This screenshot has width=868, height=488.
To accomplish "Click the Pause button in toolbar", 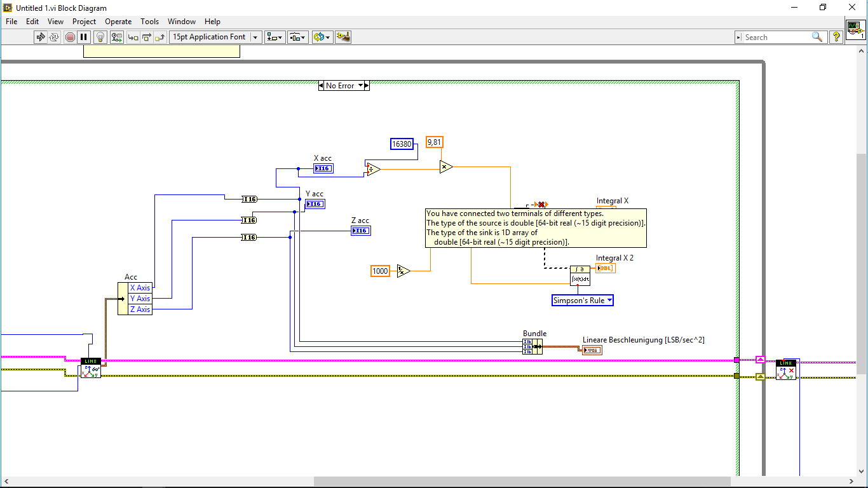I will 84,37.
